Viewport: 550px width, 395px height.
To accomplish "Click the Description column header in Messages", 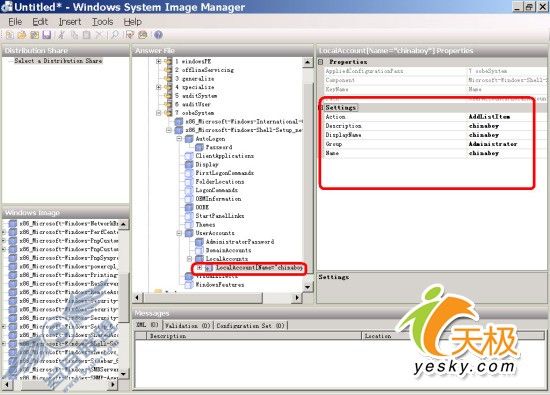I will pos(254,336).
